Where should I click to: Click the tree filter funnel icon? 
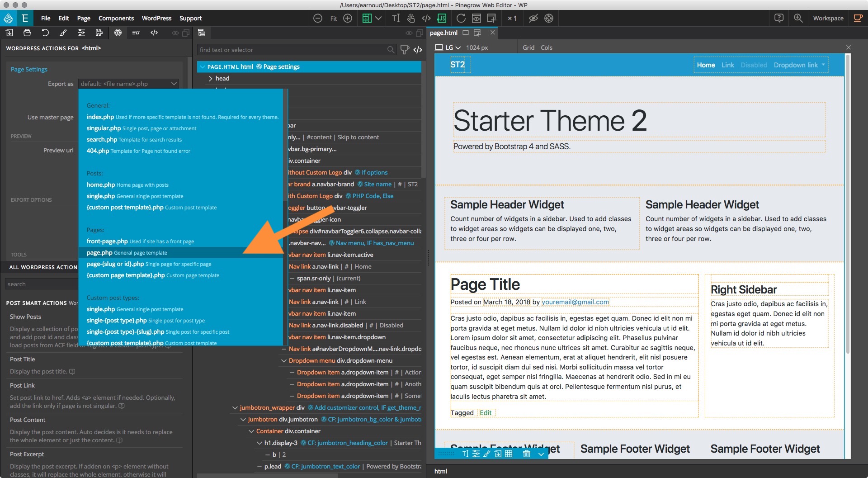click(405, 50)
